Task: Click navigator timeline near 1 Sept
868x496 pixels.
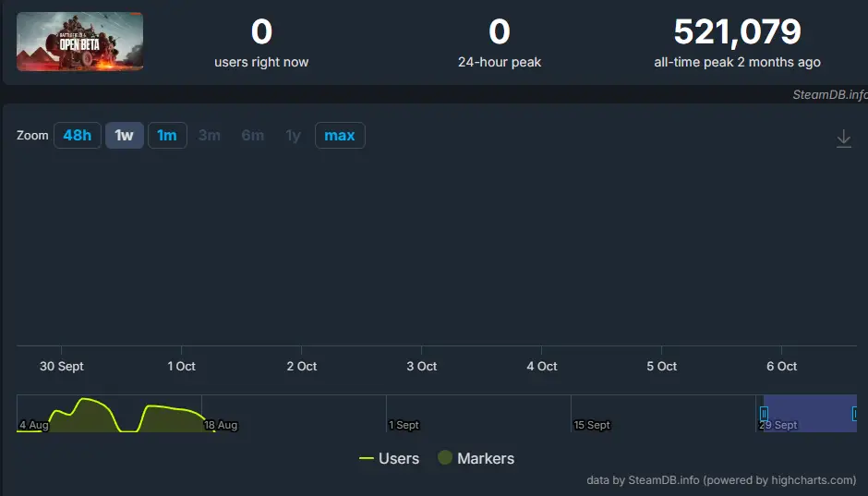Action: coord(404,414)
